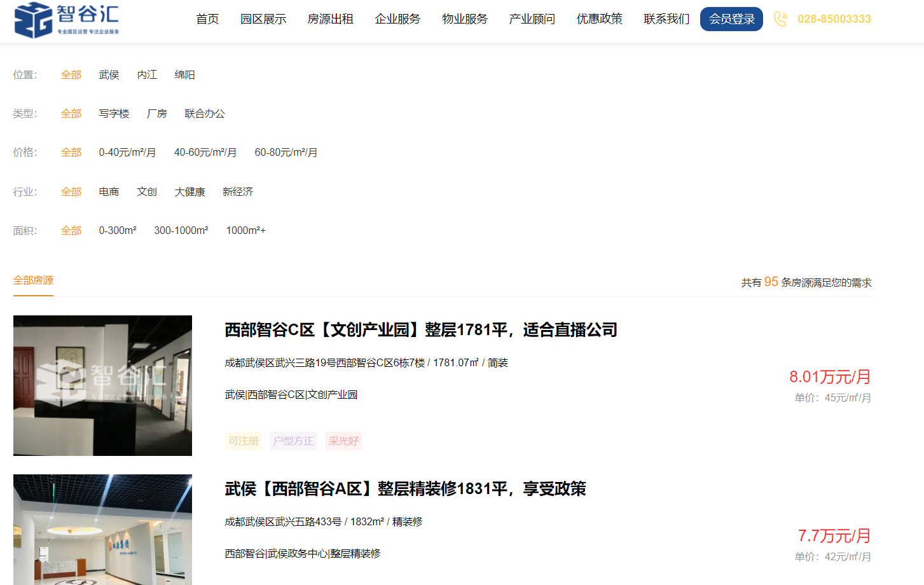This screenshot has width=924, height=585.
Task: Select 物业服务 in the top menu
Action: coord(465,19)
